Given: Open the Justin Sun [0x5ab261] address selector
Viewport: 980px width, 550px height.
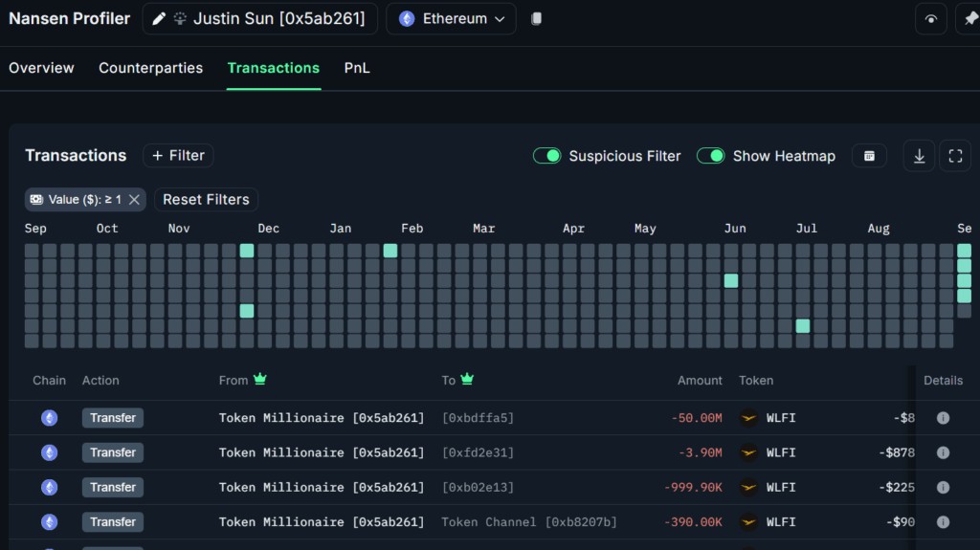Looking at the screenshot, I should click(x=260, y=19).
